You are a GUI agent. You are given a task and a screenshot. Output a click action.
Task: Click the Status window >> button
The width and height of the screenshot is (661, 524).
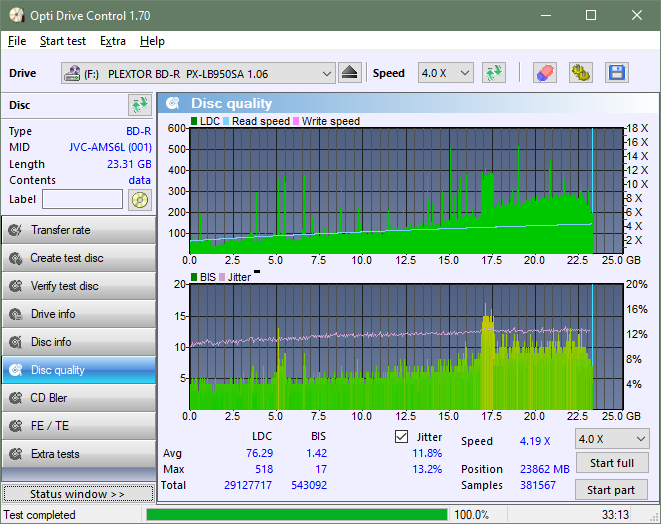coord(78,494)
